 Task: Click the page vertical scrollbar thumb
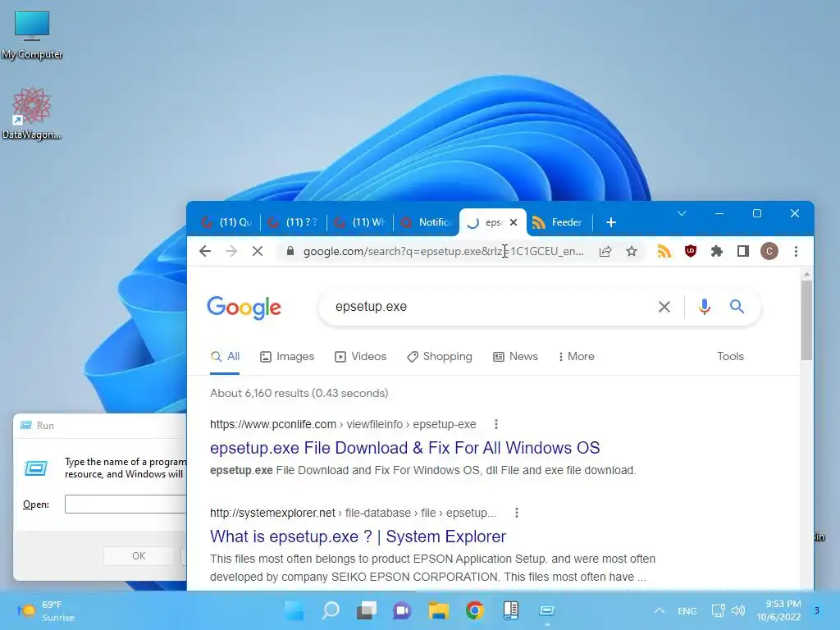coord(807,321)
